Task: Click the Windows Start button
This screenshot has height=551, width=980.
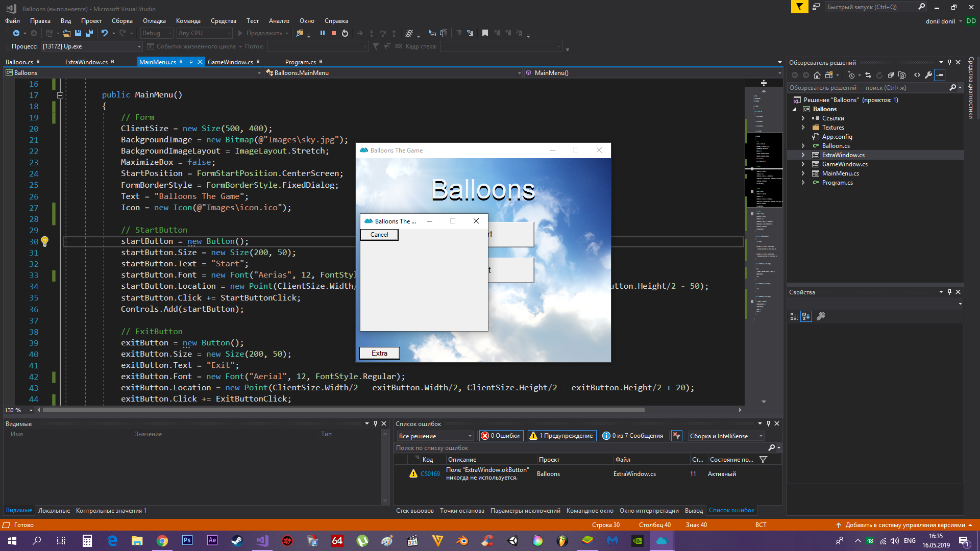Action: pos(12,541)
